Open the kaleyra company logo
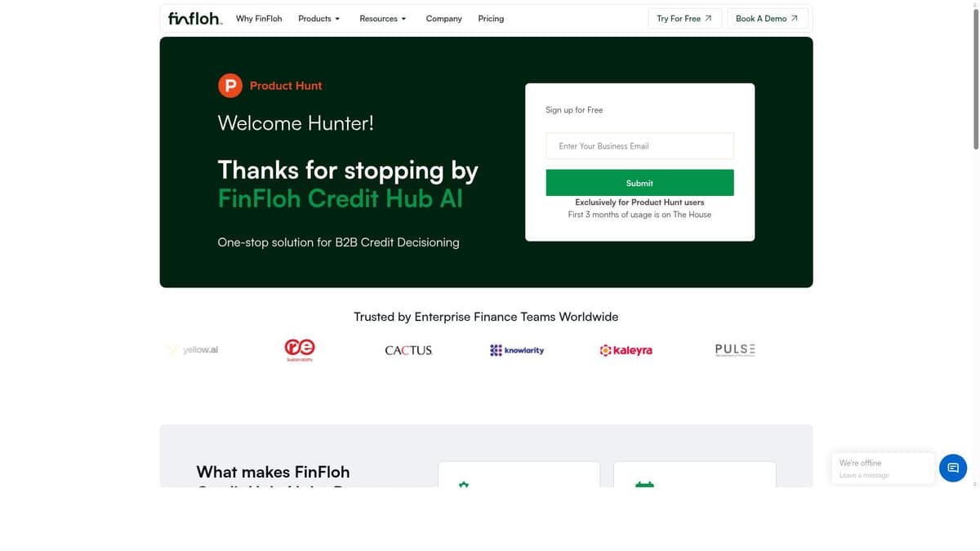Image resolution: width=980 pixels, height=551 pixels. tap(626, 349)
